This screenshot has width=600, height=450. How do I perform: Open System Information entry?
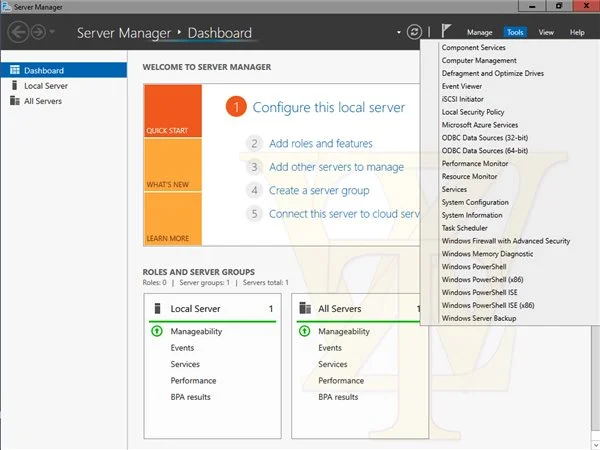point(472,215)
